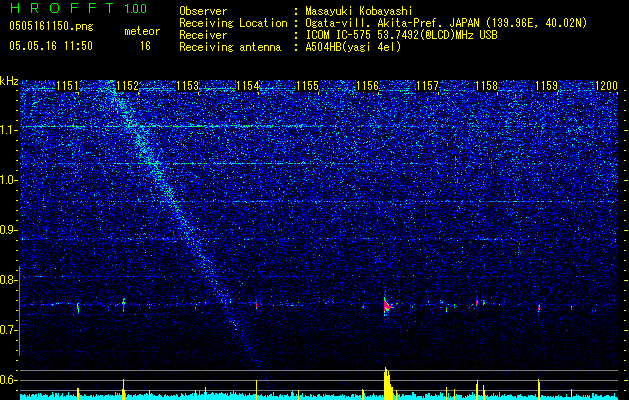Click the 1159 time marker

click(x=547, y=86)
